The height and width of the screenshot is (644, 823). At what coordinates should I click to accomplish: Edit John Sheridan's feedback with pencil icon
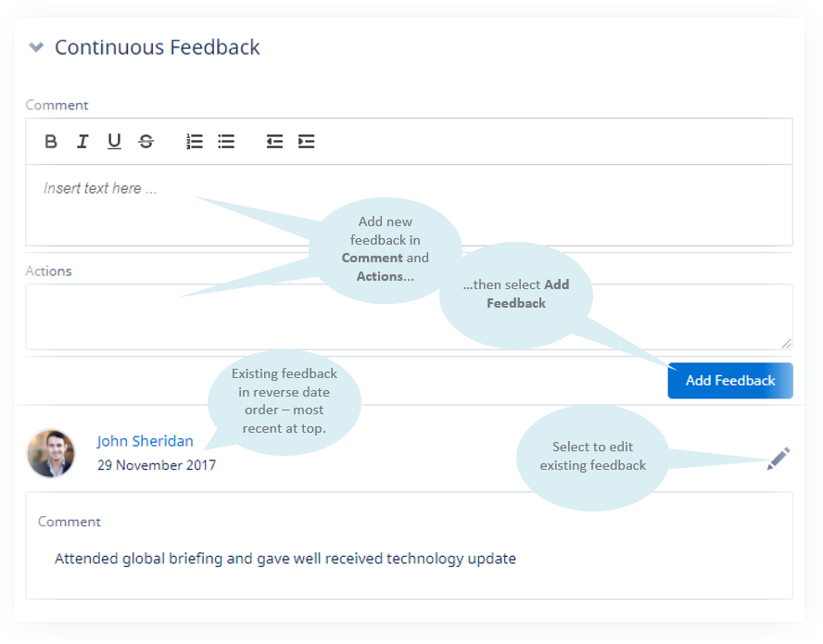(779, 459)
